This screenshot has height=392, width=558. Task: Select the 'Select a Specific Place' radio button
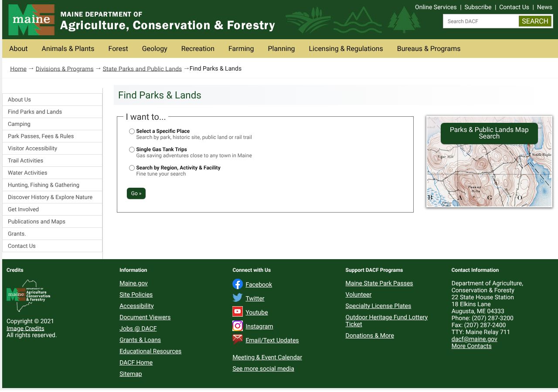(132, 131)
